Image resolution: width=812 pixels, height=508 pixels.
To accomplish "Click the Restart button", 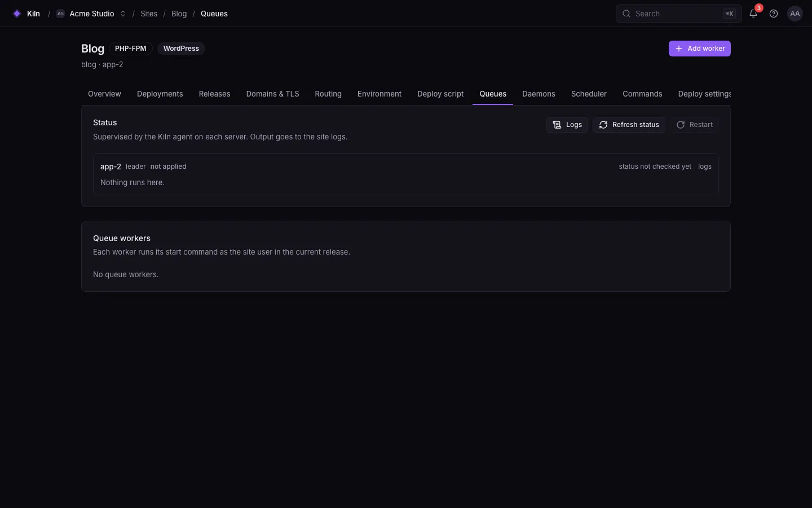I will pos(694,125).
